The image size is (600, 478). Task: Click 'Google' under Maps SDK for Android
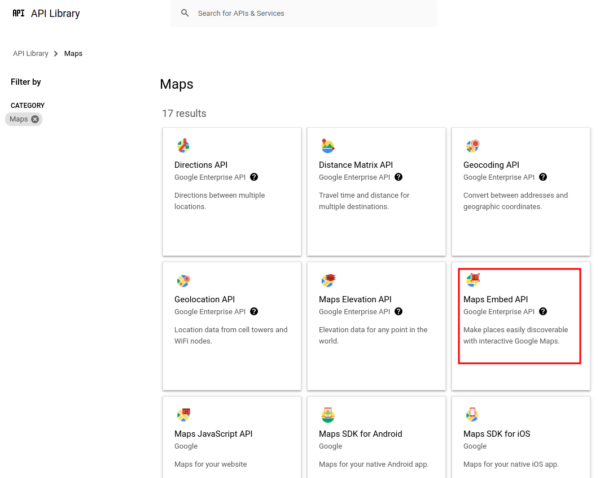point(331,446)
